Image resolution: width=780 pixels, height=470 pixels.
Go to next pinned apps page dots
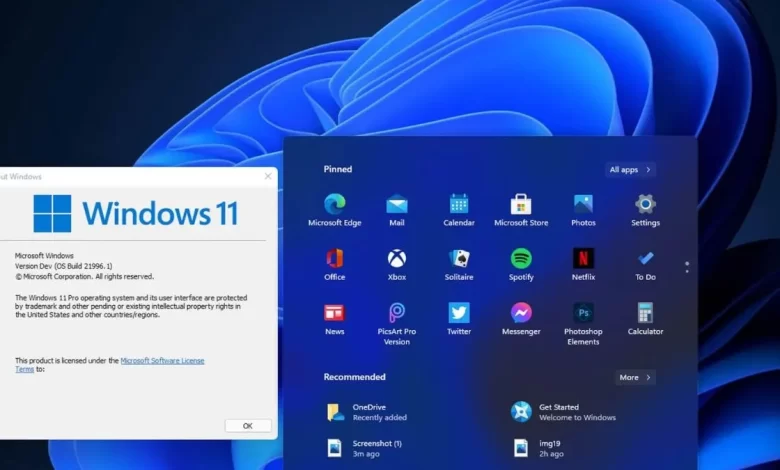click(x=687, y=267)
